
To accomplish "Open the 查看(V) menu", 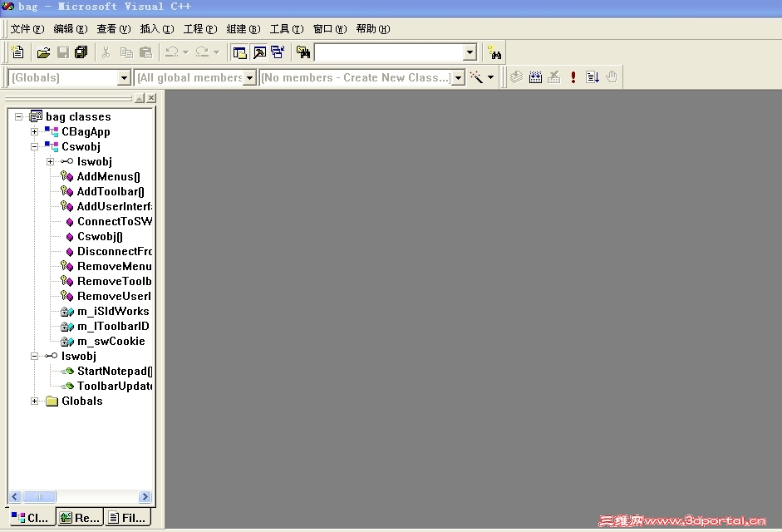I will [x=114, y=29].
